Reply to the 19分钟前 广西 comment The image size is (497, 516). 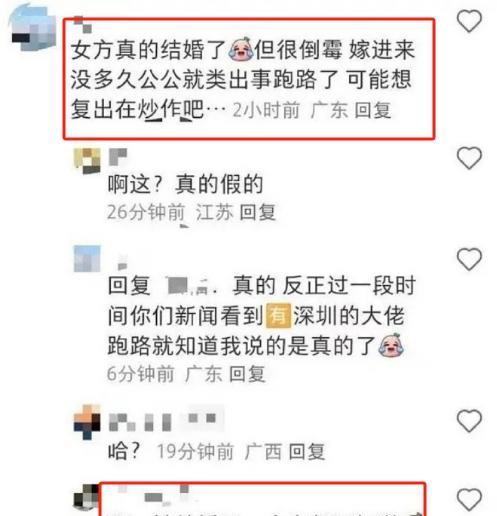(x=307, y=452)
